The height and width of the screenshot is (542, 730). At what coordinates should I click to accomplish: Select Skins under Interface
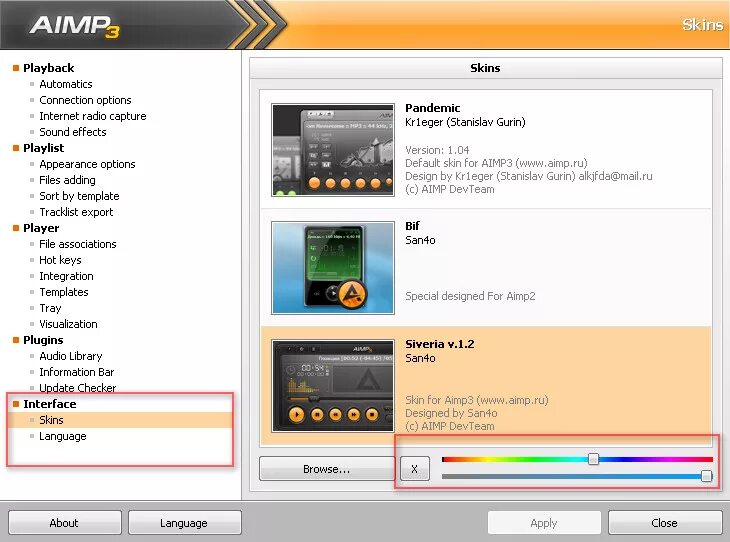click(x=51, y=420)
